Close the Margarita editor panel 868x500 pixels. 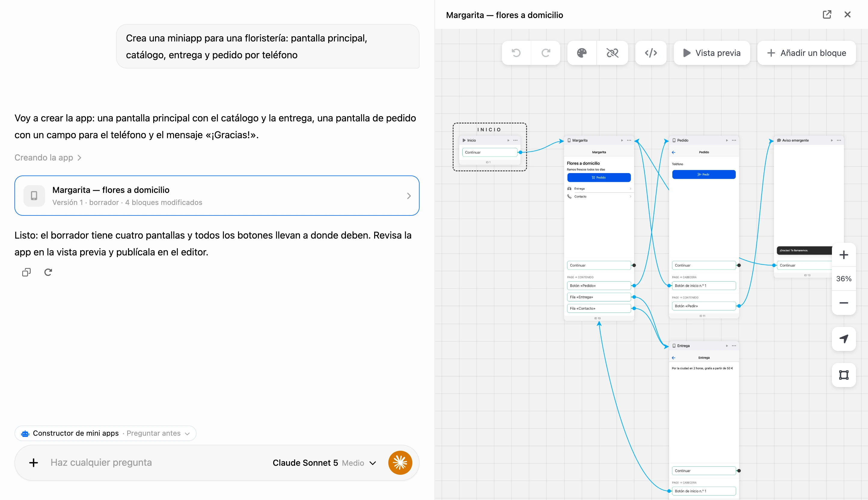click(847, 14)
